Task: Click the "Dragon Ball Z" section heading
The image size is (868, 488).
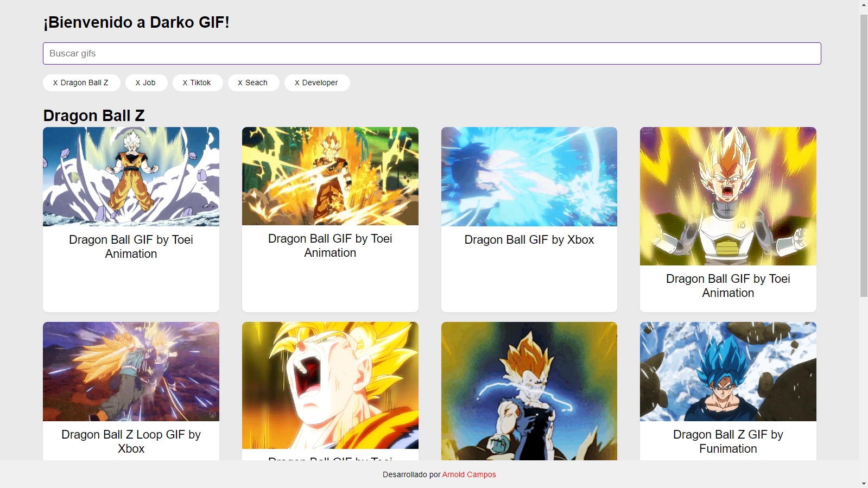Action: click(94, 116)
